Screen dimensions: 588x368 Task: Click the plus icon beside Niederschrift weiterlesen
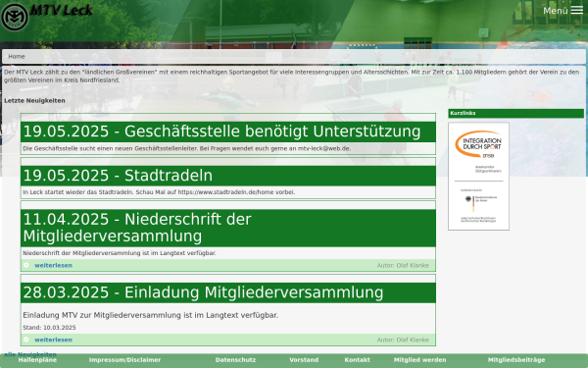[x=26, y=265]
